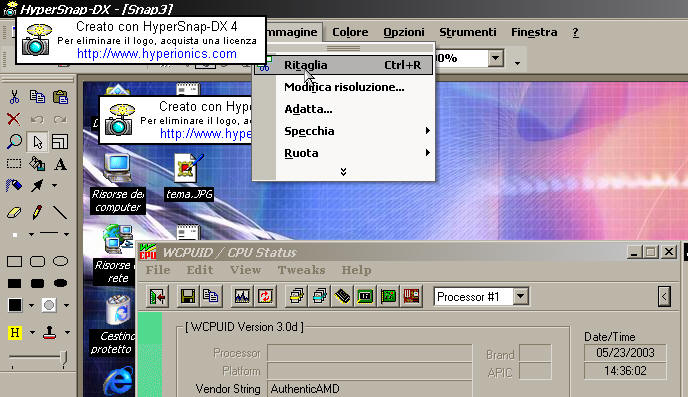Select the magnifying glass zoom tool
The height and width of the screenshot is (397, 688).
(x=14, y=142)
